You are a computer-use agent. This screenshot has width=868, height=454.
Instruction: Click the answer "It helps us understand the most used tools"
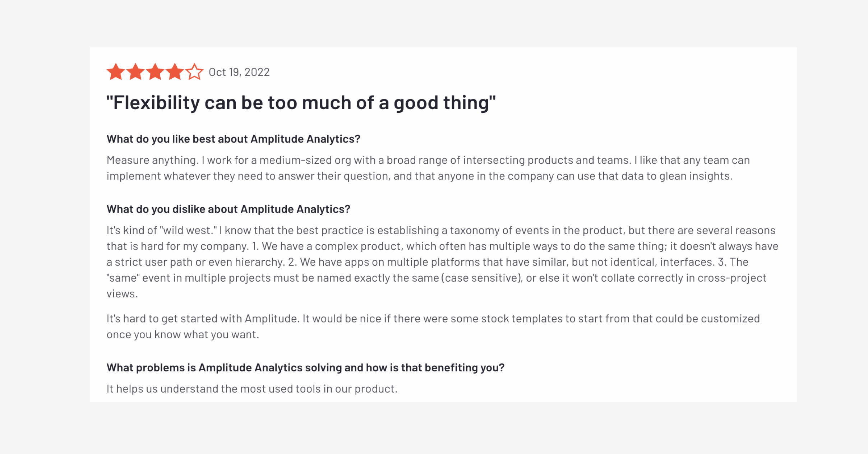coord(252,389)
